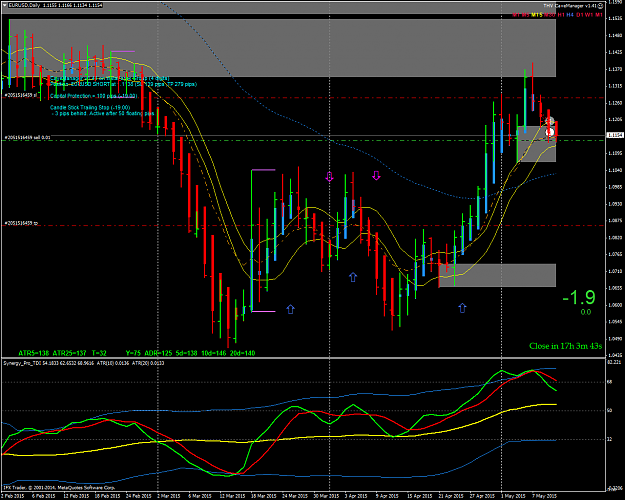Image resolution: width=625 pixels, height=500 pixels.
Task: Click the Y=75 readout
Action: (x=133, y=353)
